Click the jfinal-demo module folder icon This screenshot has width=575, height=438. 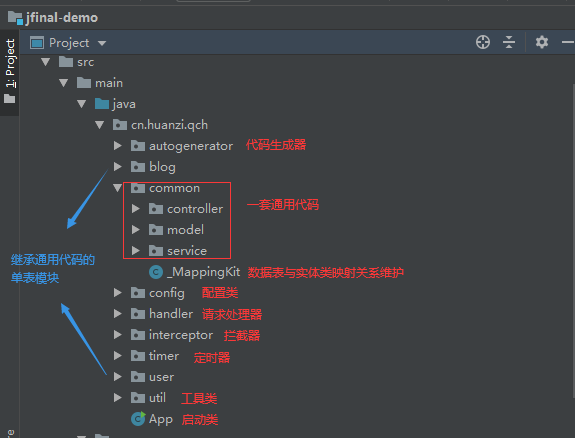(x=15, y=18)
